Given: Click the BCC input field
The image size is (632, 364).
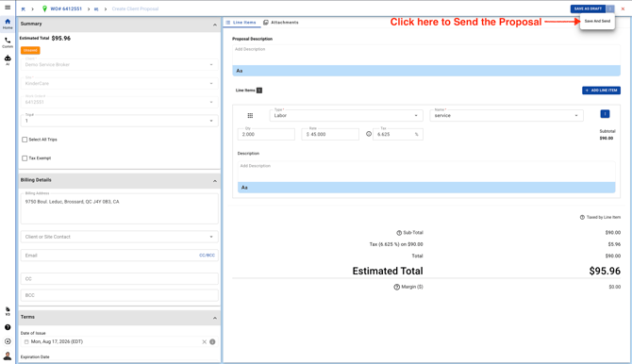Looking at the screenshot, I should (x=119, y=295).
